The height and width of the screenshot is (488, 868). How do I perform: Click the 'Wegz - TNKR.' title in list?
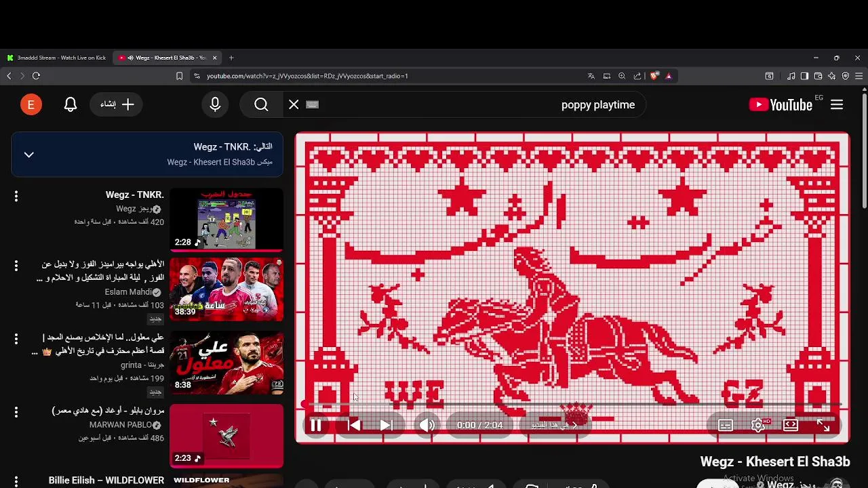click(135, 195)
